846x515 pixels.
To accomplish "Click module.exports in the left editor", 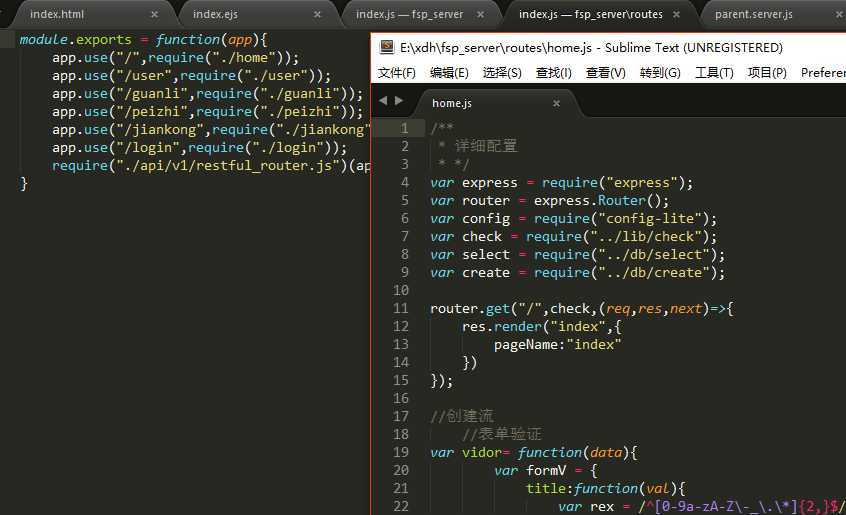I will (x=76, y=39).
